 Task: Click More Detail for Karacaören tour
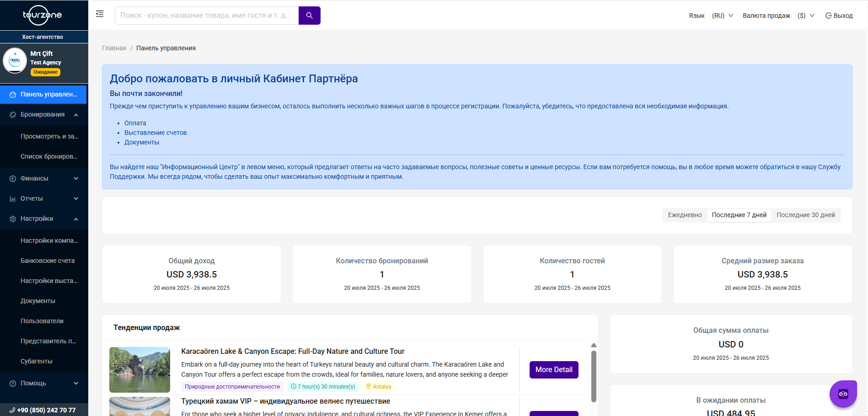click(554, 370)
